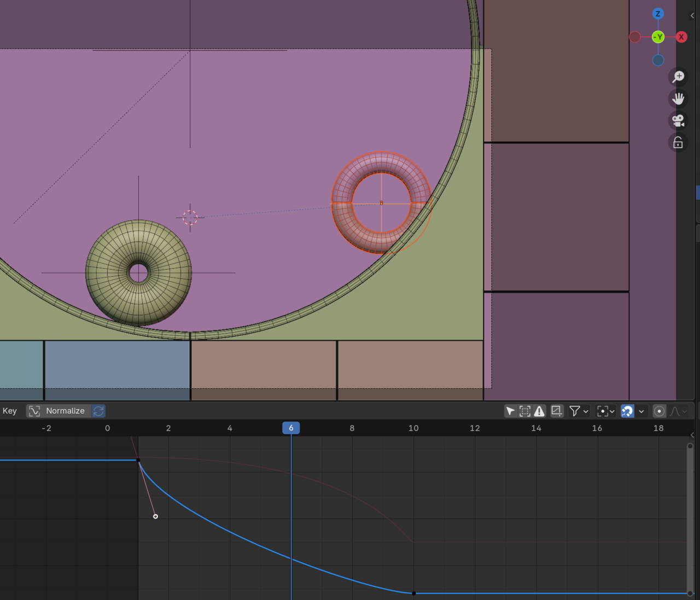Viewport: 700px width, 600px height.
Task: Toggle the show only errors warning icon
Action: click(539, 411)
